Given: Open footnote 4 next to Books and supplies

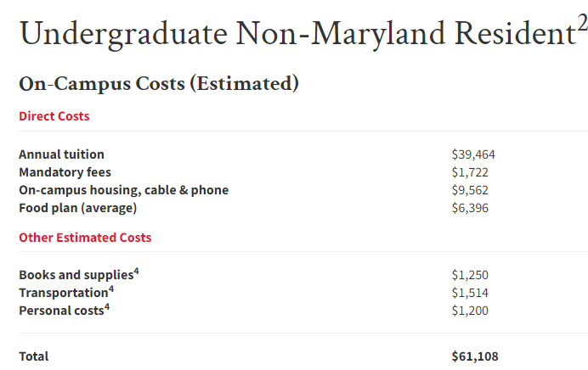Looking at the screenshot, I should (137, 271).
